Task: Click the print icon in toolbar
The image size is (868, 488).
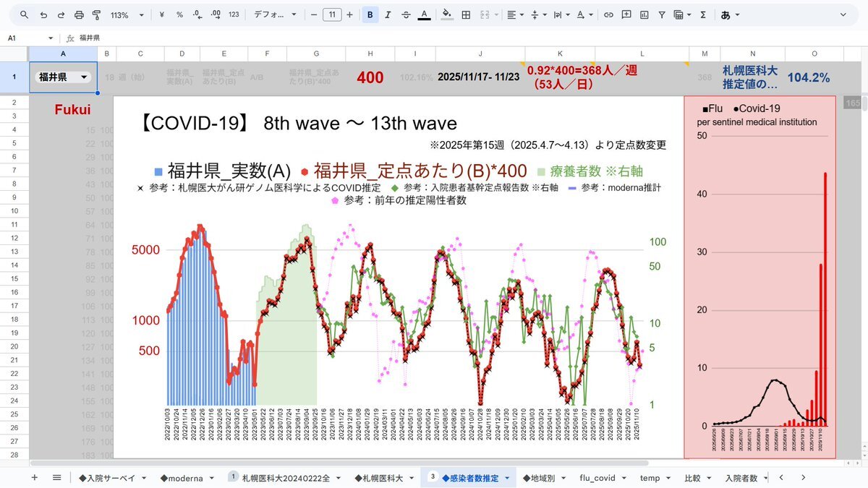Action: (x=79, y=14)
